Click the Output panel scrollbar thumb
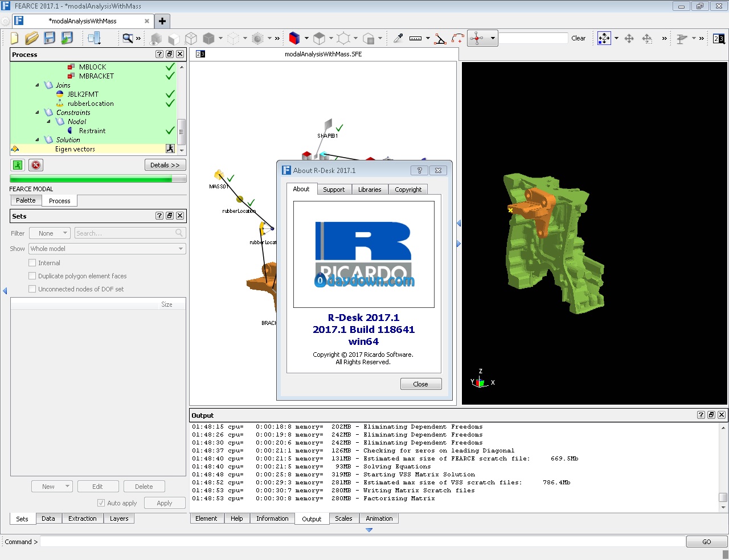This screenshot has width=729, height=560. point(723,497)
